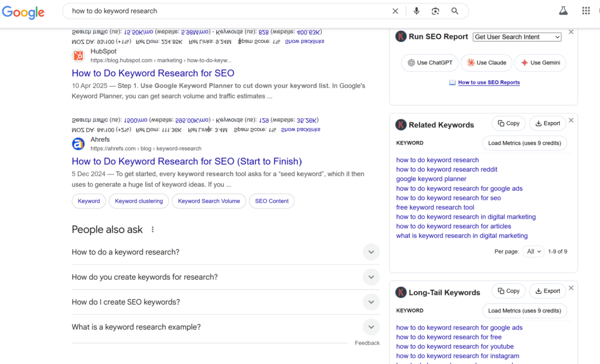Load Metrics for Related Keywords
The image size is (600, 364).
pyautogui.click(x=524, y=143)
